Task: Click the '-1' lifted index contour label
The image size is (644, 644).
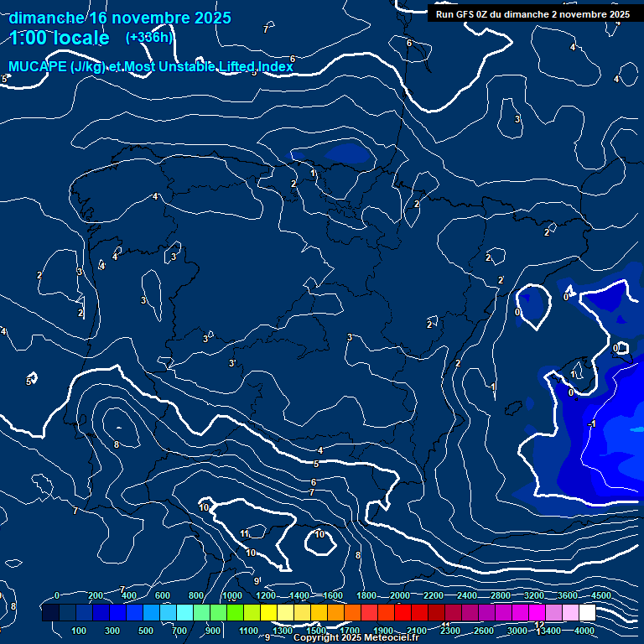Action: (x=591, y=423)
